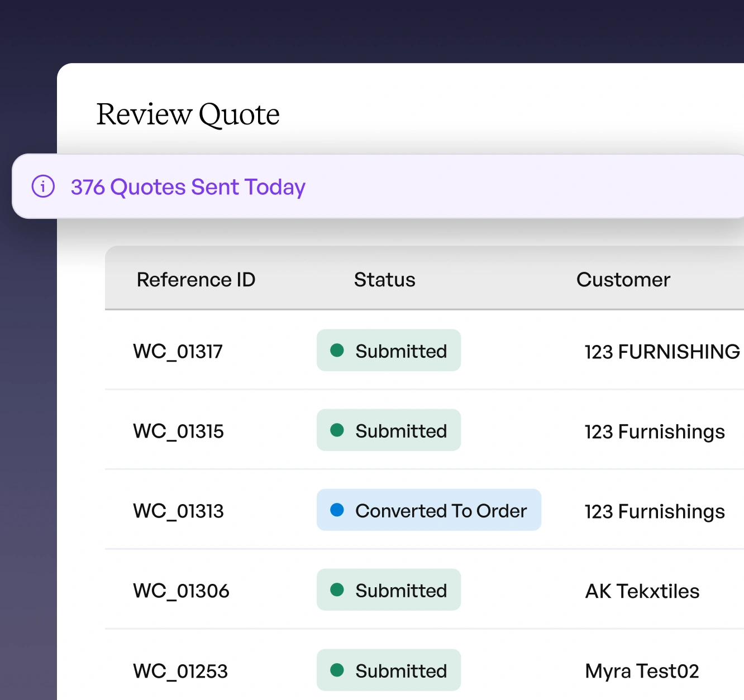
Task: Sort by the Reference ID column header
Action: click(x=195, y=280)
